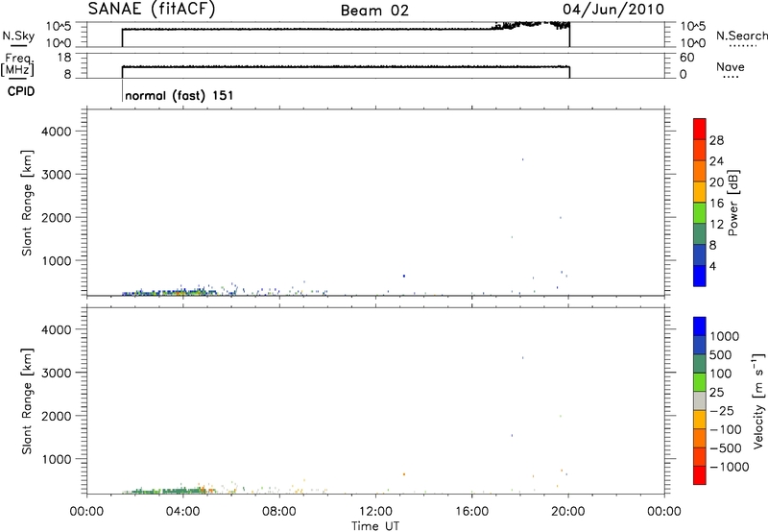The height and width of the screenshot is (532, 768).
Task: Click the -1000 value on Velocity colorbar
Action: pyautogui.click(x=730, y=467)
